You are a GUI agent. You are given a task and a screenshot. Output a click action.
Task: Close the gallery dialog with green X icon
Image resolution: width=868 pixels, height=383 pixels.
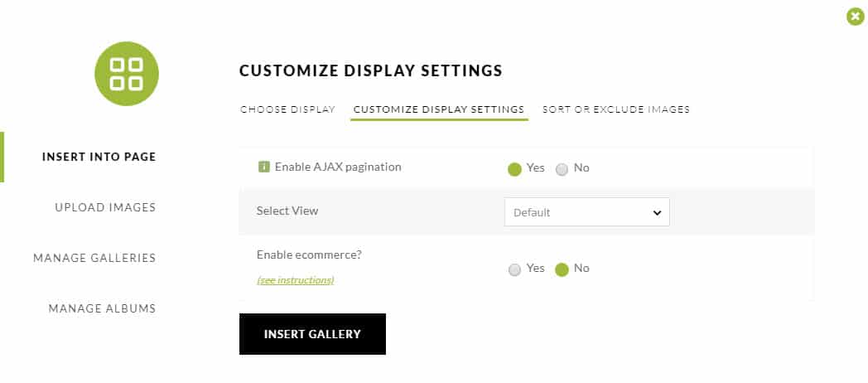coord(856,17)
